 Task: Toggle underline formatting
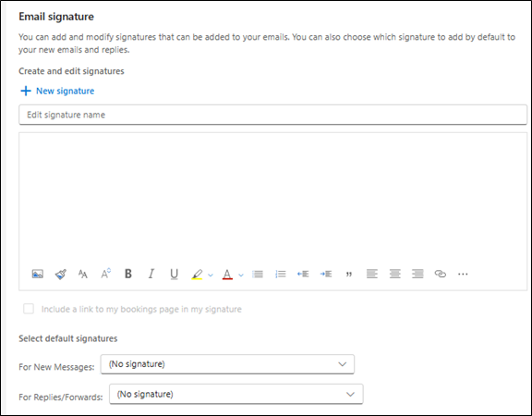pyautogui.click(x=174, y=274)
